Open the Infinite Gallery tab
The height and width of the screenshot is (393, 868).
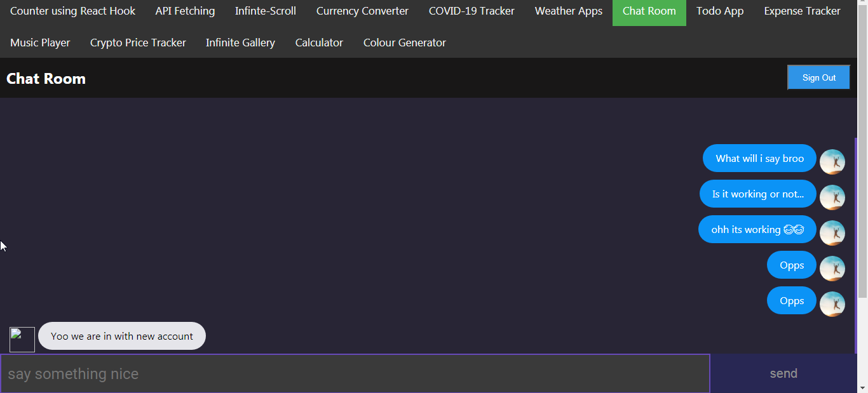coord(240,43)
